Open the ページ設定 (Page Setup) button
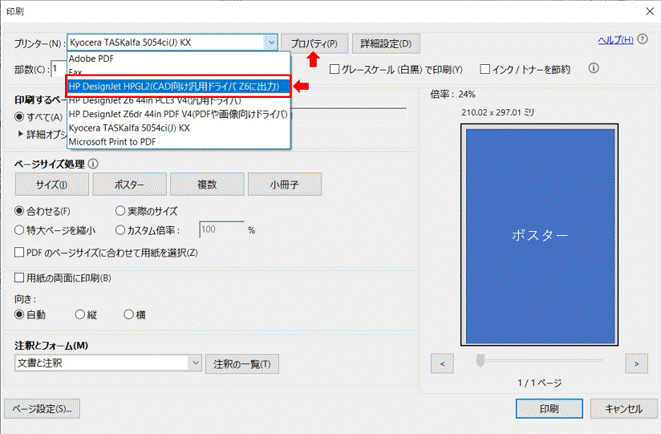661x434 pixels. tap(42, 409)
